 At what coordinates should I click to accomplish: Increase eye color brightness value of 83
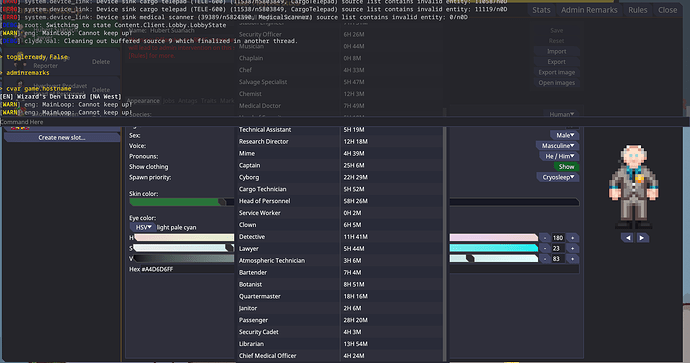[573, 259]
